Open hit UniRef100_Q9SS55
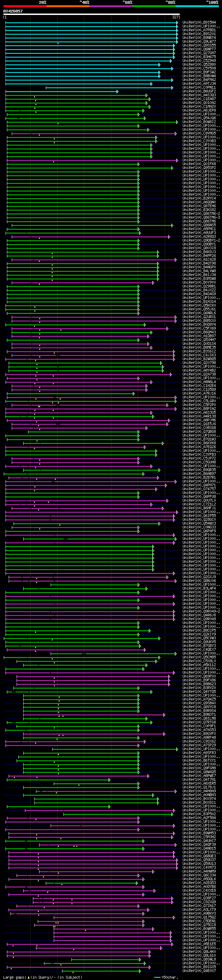The image size is (222, 980). tap(199, 45)
